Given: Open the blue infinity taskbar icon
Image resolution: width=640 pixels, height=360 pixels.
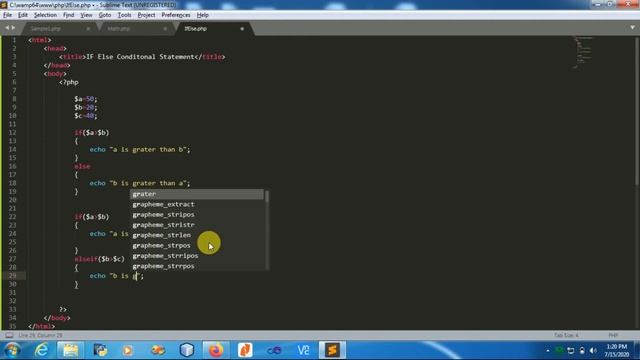Looking at the screenshot, I should point(274,351).
